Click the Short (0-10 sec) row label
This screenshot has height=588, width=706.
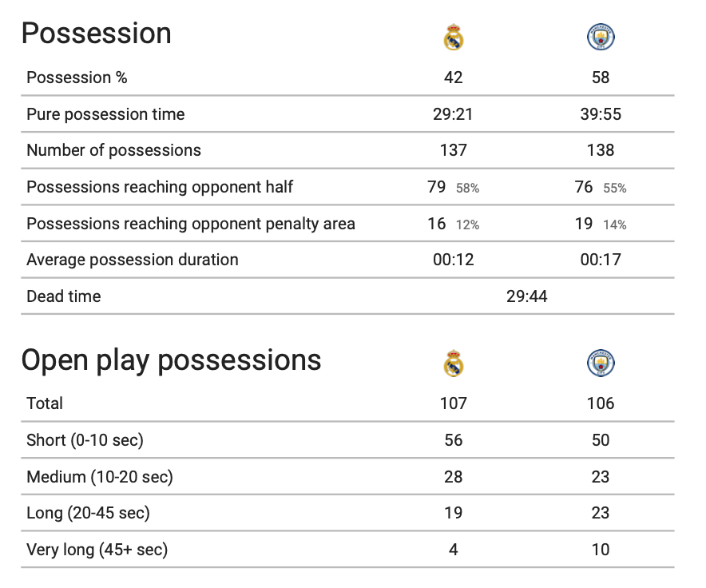(x=85, y=440)
